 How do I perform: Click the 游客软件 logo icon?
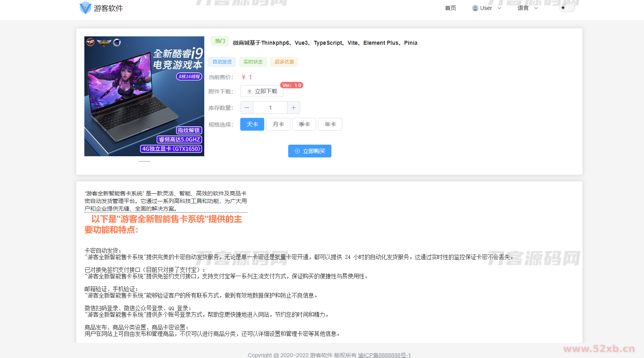click(85, 8)
